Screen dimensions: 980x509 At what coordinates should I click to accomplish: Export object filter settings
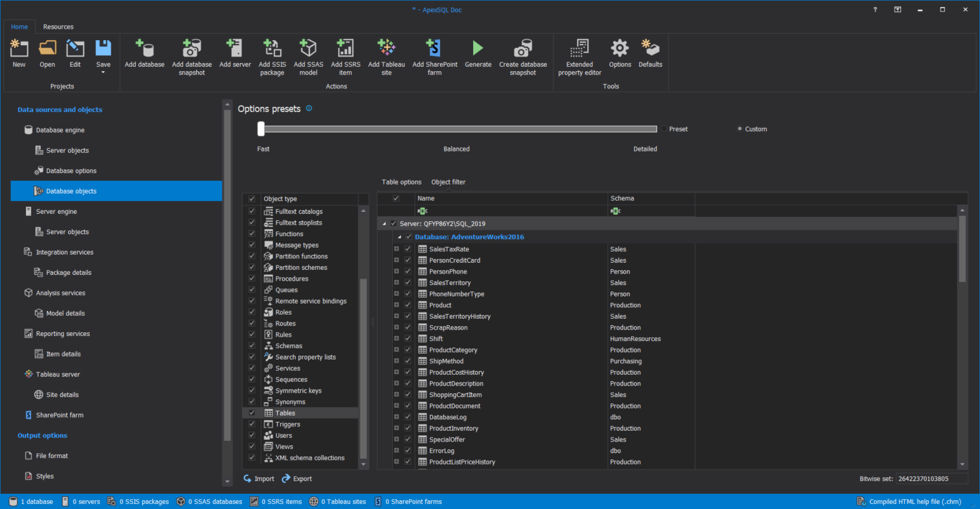pos(297,479)
